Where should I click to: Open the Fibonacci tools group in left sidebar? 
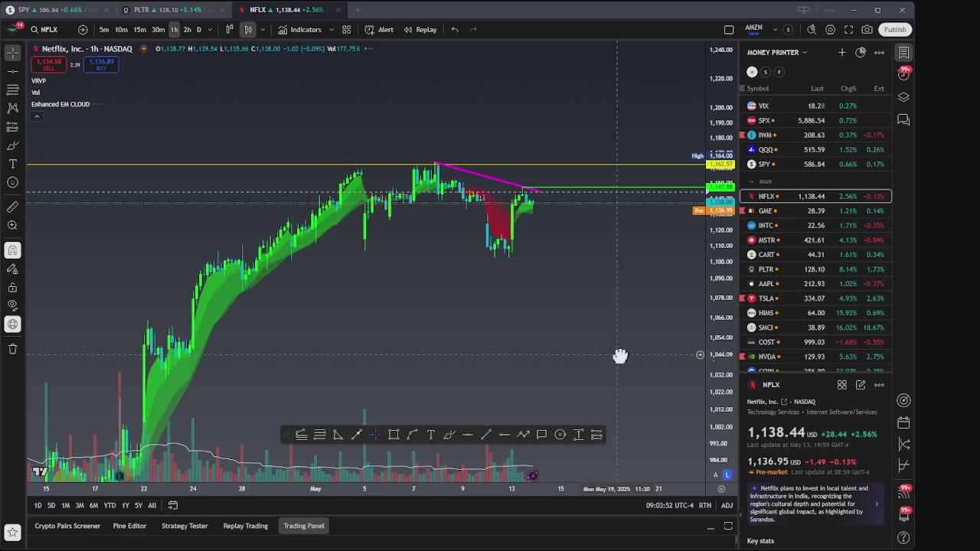(12, 90)
